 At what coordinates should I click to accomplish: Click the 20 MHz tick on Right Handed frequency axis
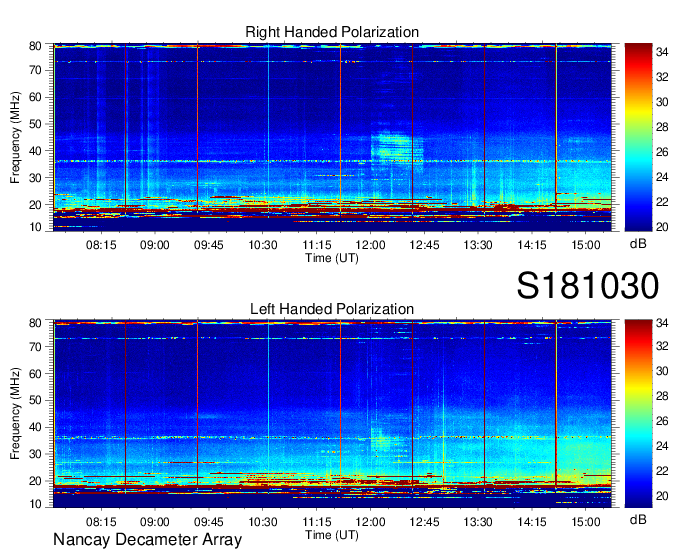click(35, 205)
